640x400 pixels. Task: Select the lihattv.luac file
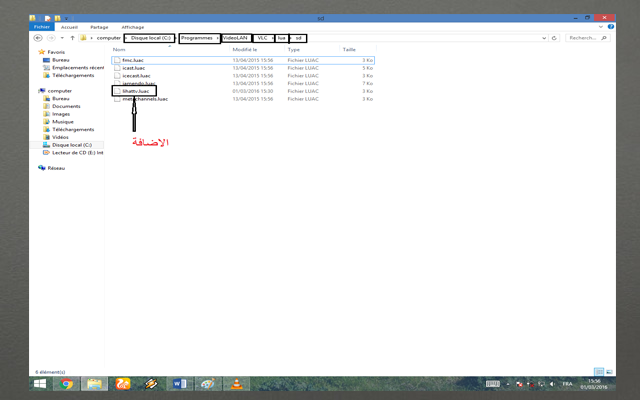tap(136, 91)
